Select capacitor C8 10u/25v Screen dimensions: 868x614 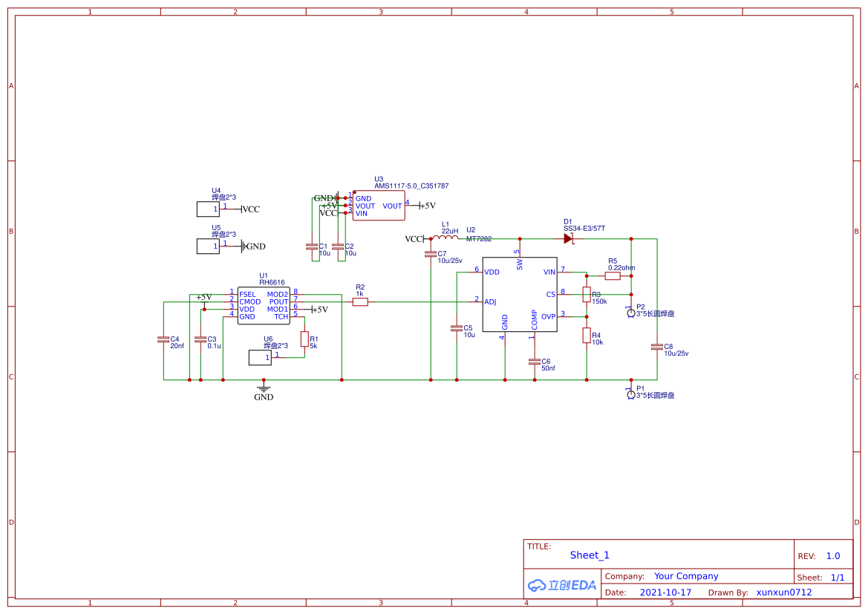click(x=657, y=347)
